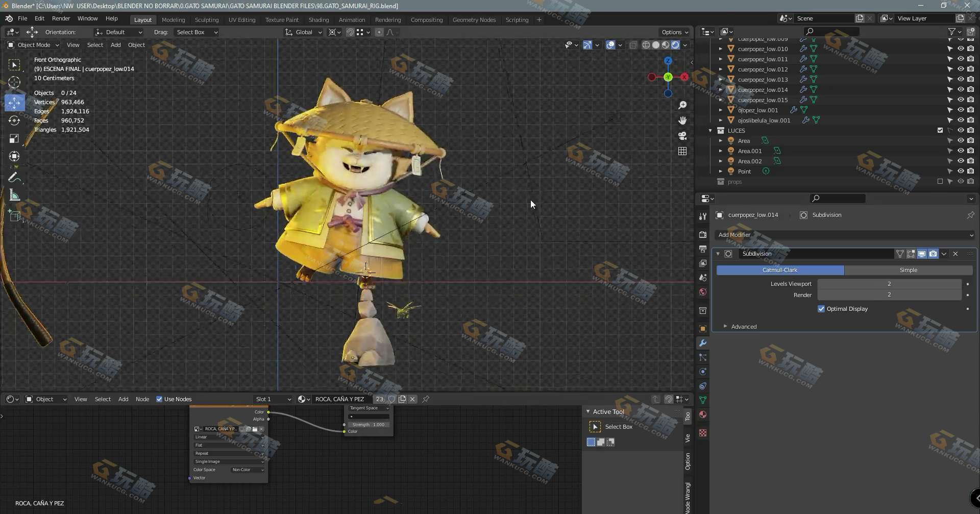Screen dimensions: 980x514
Task: Open the Modifier properties wrench tab
Action: (703, 343)
